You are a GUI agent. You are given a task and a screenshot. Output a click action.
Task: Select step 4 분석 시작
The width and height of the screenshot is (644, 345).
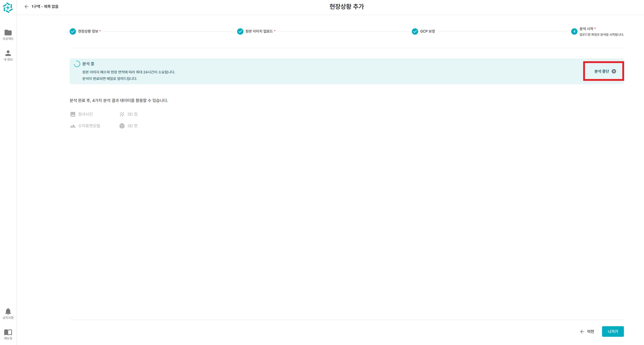pos(574,31)
